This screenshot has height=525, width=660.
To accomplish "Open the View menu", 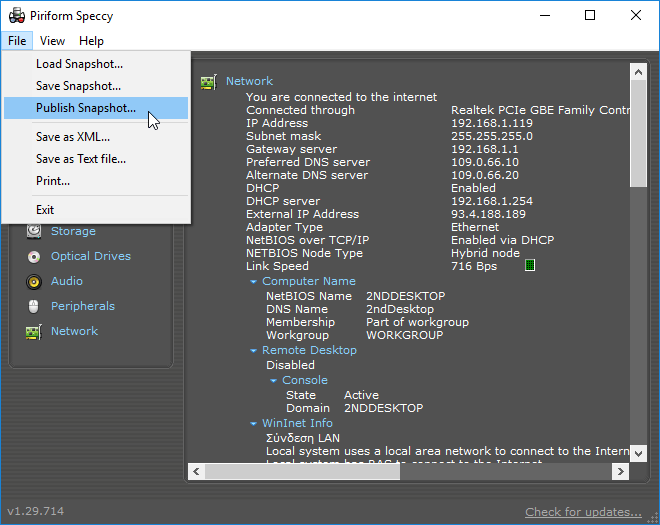I will pyautogui.click(x=52, y=41).
